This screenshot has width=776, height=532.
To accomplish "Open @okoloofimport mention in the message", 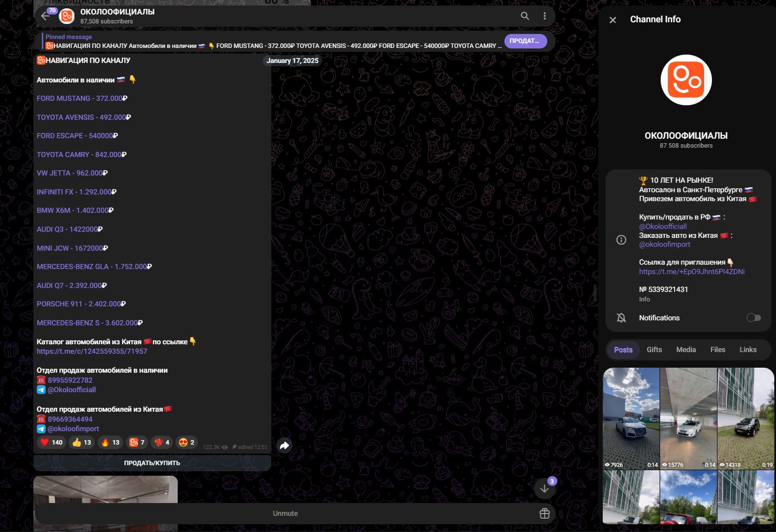I will [x=74, y=429].
